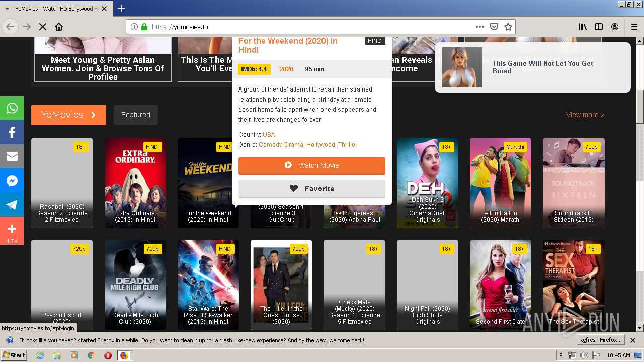This screenshot has height=362, width=644.
Task: Click Watch Movie button
Action: [x=312, y=165]
